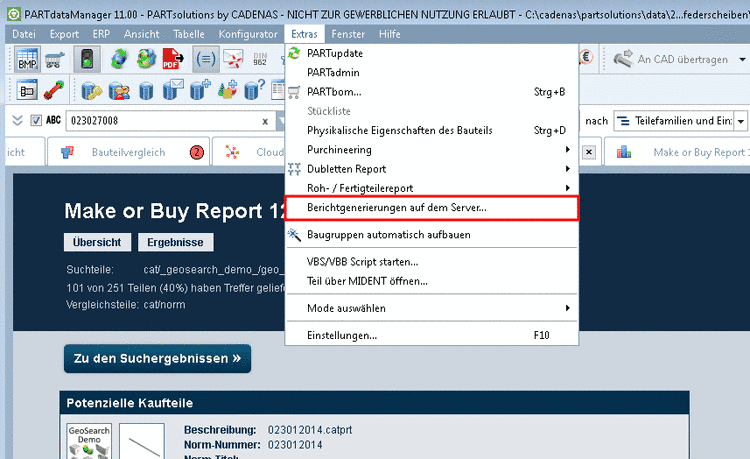750x459 pixels.
Task: Click the part preview thumbnail with line
Action: point(142,441)
